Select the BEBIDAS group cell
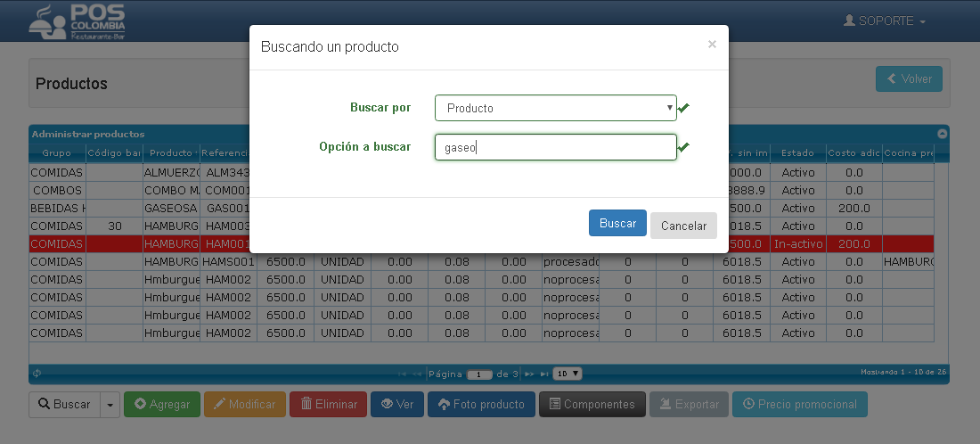 point(57,209)
